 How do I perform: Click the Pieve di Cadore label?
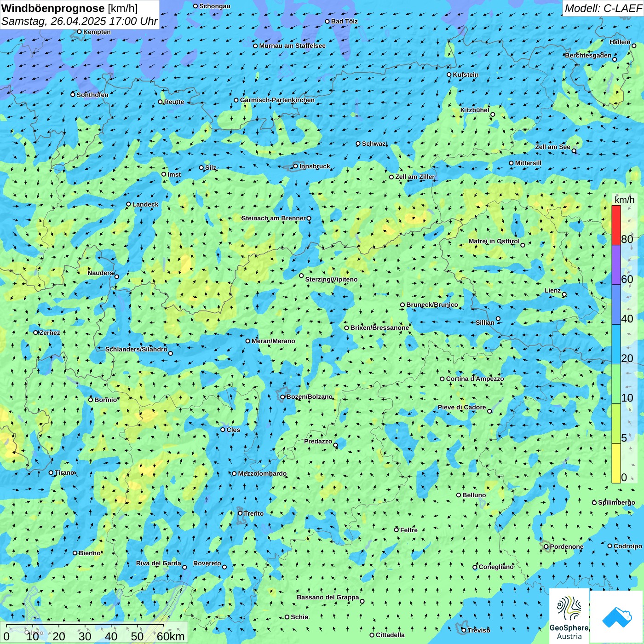pos(462,407)
